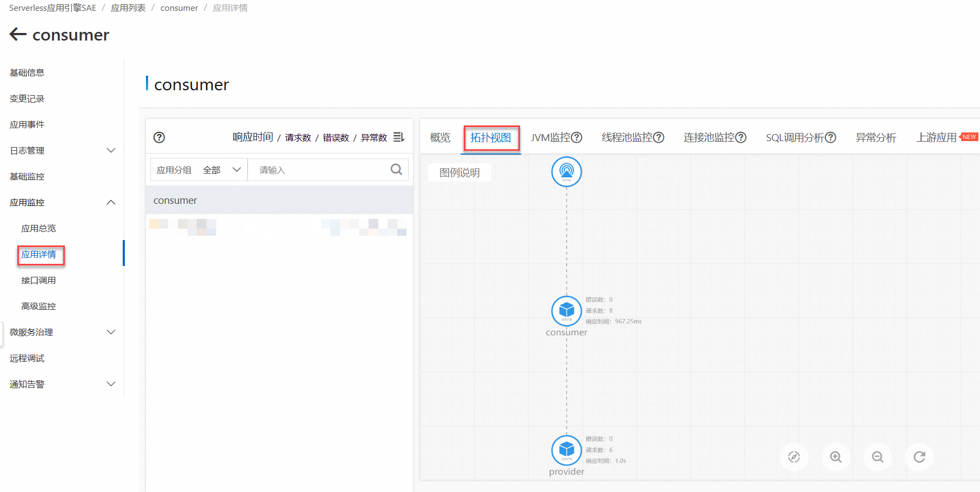Open help for JVM监控 tab
980x492 pixels.
[x=577, y=137]
